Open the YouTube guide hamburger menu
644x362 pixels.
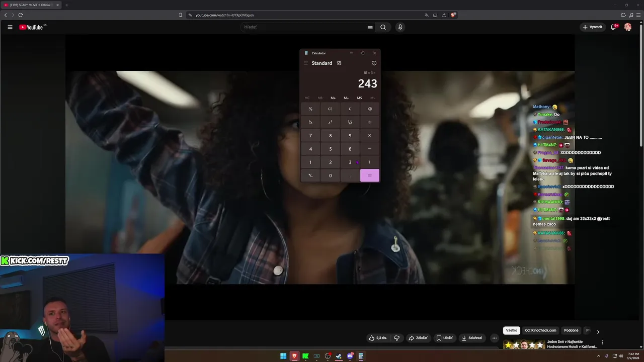pyautogui.click(x=10, y=27)
